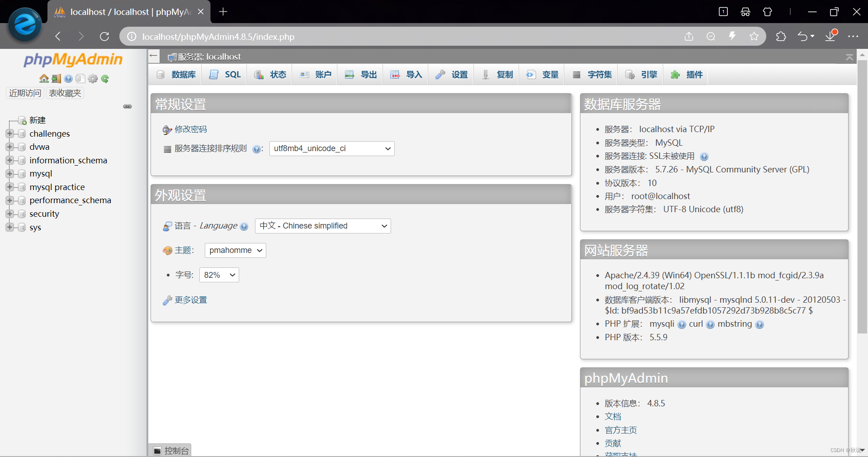The width and height of the screenshot is (868, 457).
Task: Click the page vertical scrollbar
Action: (862, 197)
